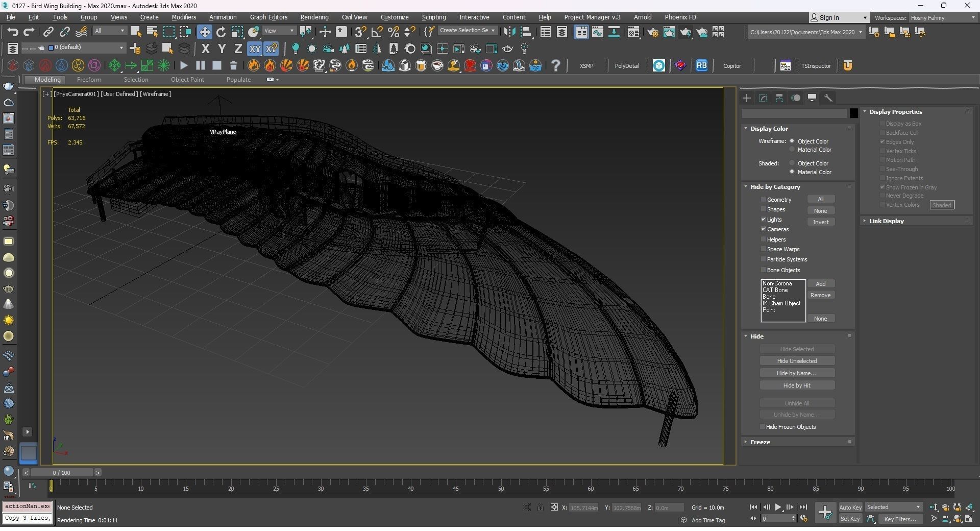Click the X axis constraint icon
This screenshot has width=980, height=531.
[206, 49]
